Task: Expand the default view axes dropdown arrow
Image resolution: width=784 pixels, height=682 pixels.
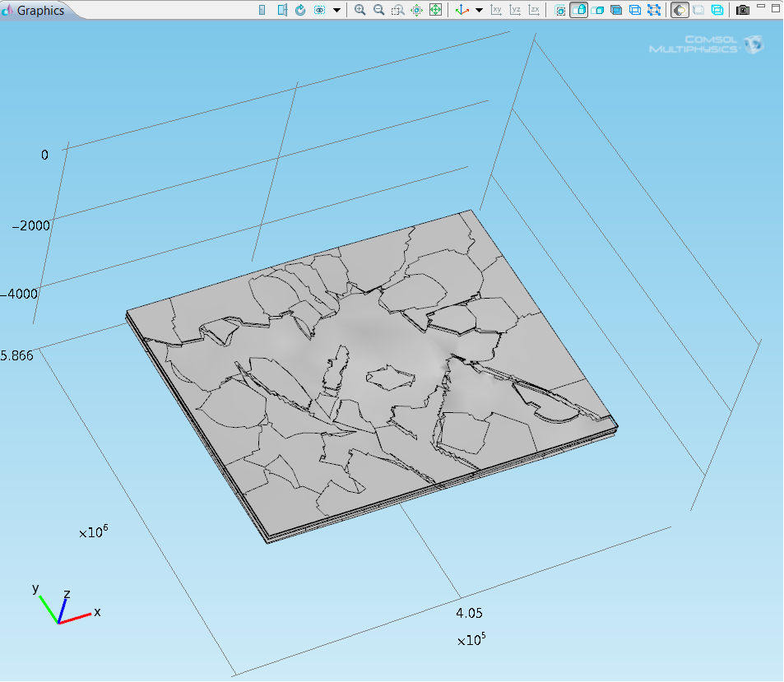Action: point(479,10)
